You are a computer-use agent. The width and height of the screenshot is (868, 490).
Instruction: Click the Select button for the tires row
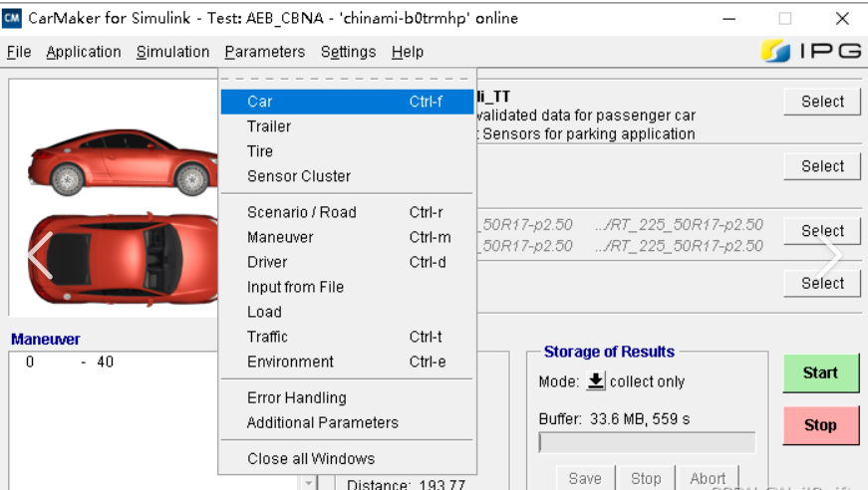coord(822,231)
